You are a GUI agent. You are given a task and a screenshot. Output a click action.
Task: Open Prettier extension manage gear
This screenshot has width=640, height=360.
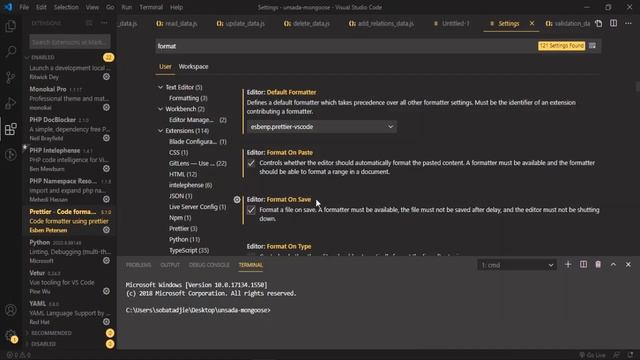tap(106, 230)
